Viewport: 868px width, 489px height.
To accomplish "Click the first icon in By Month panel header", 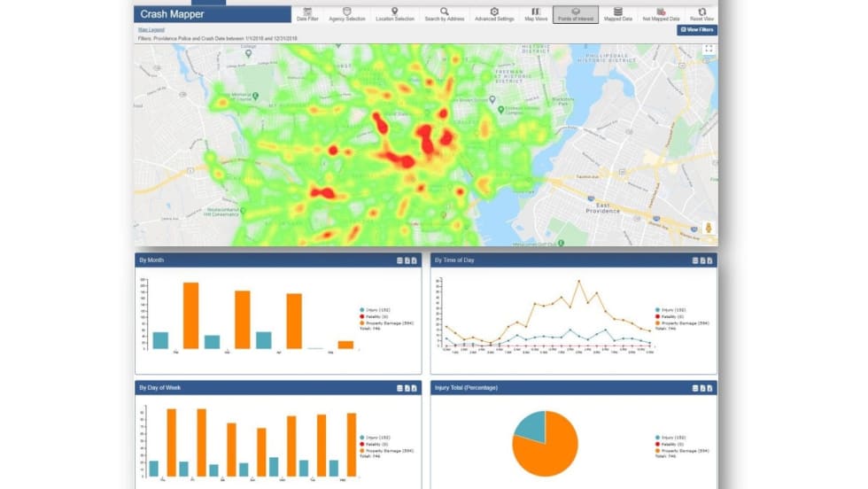I will 399,260.
